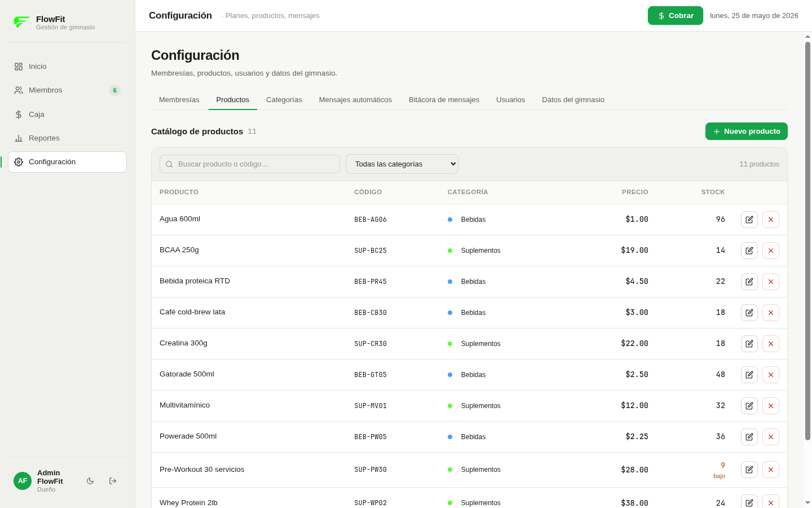The width and height of the screenshot is (812, 508).
Task: Delete the Bebida proteica RTD product
Action: pos(770,282)
